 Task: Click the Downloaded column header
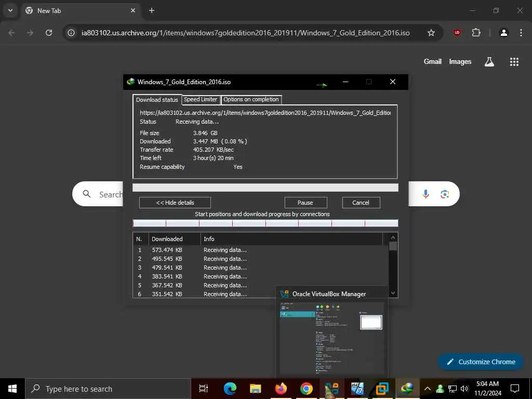[x=175, y=239]
